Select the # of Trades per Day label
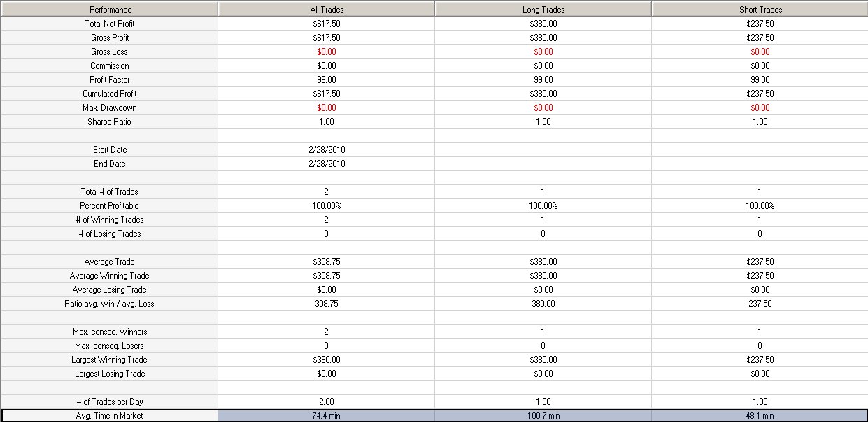 coord(110,402)
